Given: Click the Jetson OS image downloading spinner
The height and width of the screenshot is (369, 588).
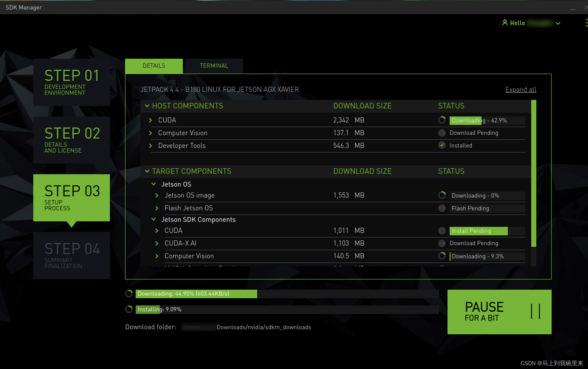Looking at the screenshot, I should click(442, 195).
